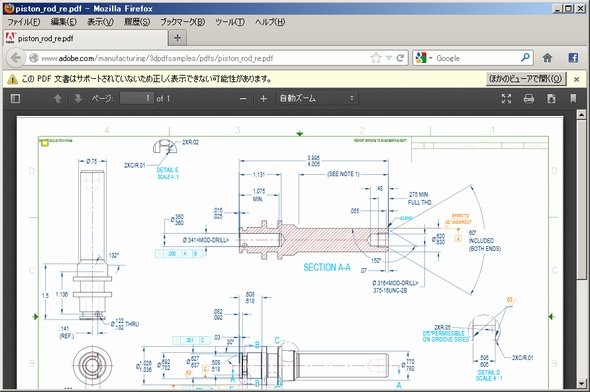The width and height of the screenshot is (590, 392).
Task: Open the ファイル menu
Action: (x=24, y=22)
